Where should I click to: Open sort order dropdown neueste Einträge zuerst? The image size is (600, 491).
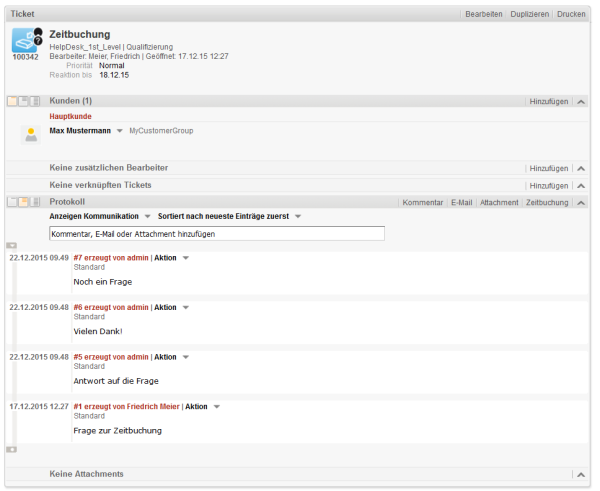tap(298, 216)
